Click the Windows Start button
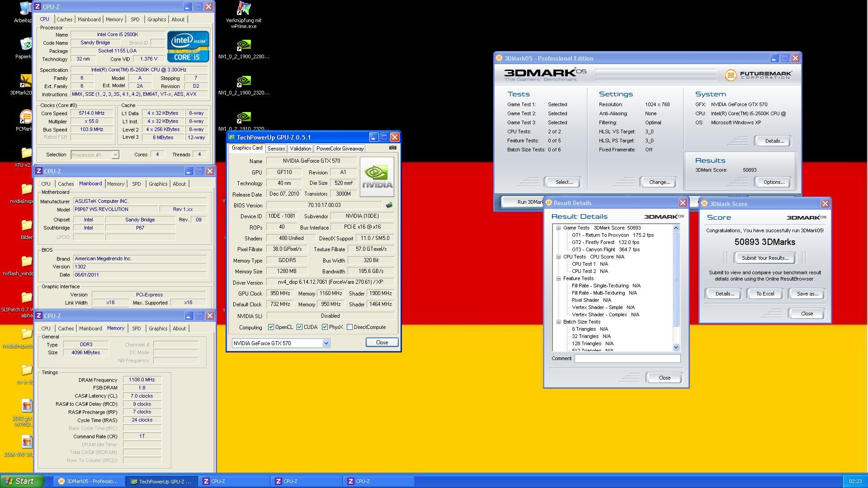 (22, 481)
